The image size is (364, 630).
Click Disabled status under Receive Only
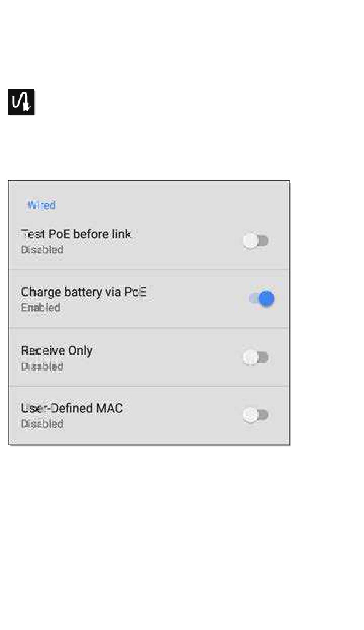coord(42,366)
